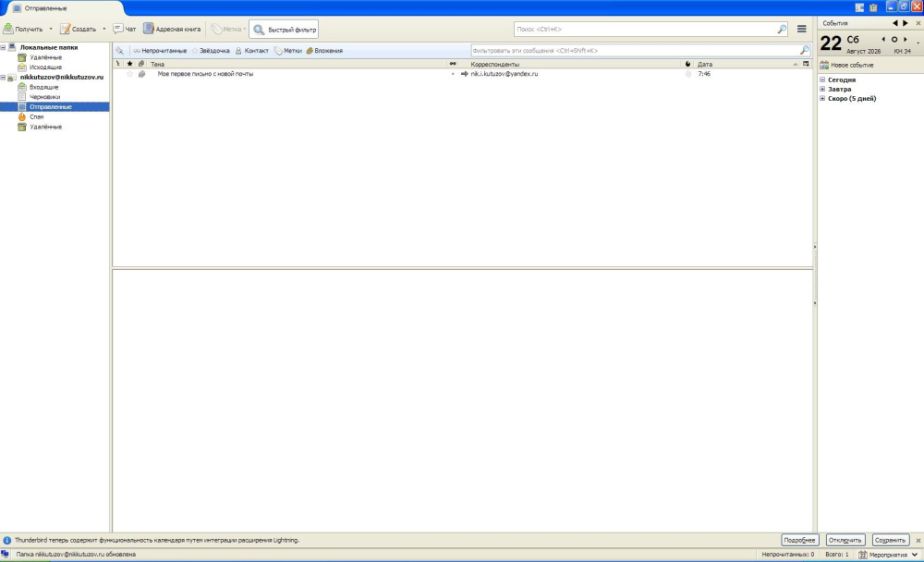This screenshot has width=924, height=562.
Task: Open the Спам folder
Action: coord(37,116)
